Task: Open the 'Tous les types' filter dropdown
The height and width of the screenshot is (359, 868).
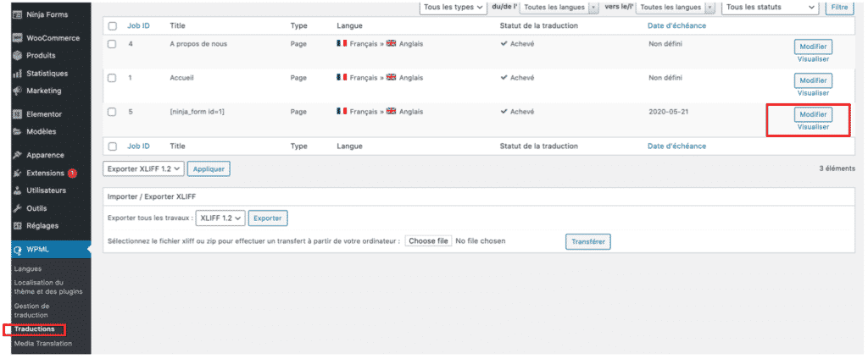Action: point(453,7)
